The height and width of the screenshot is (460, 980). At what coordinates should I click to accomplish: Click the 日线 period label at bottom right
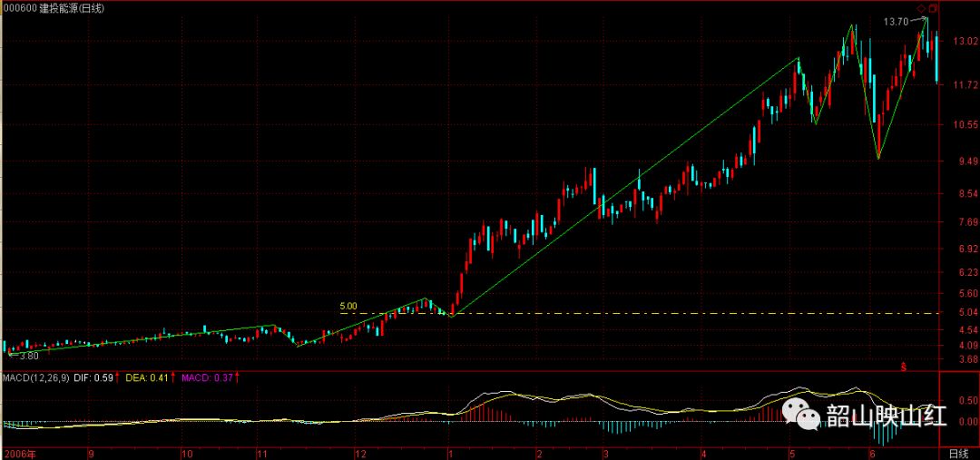click(x=958, y=453)
